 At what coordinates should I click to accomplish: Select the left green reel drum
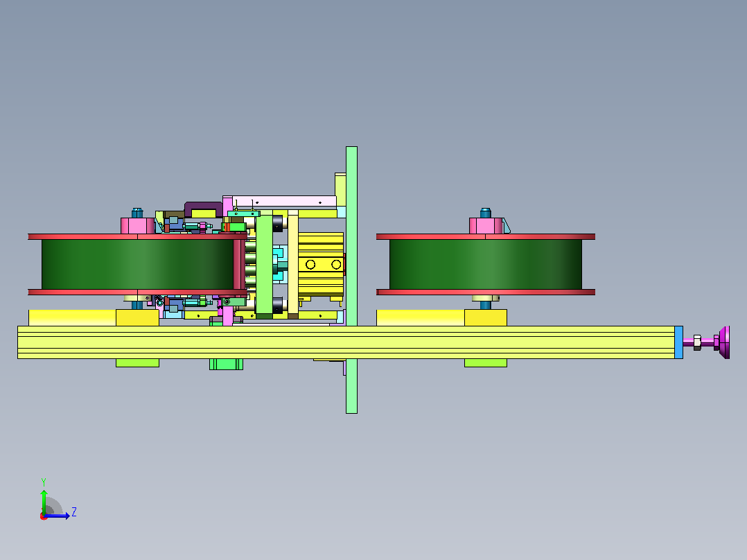point(138,264)
